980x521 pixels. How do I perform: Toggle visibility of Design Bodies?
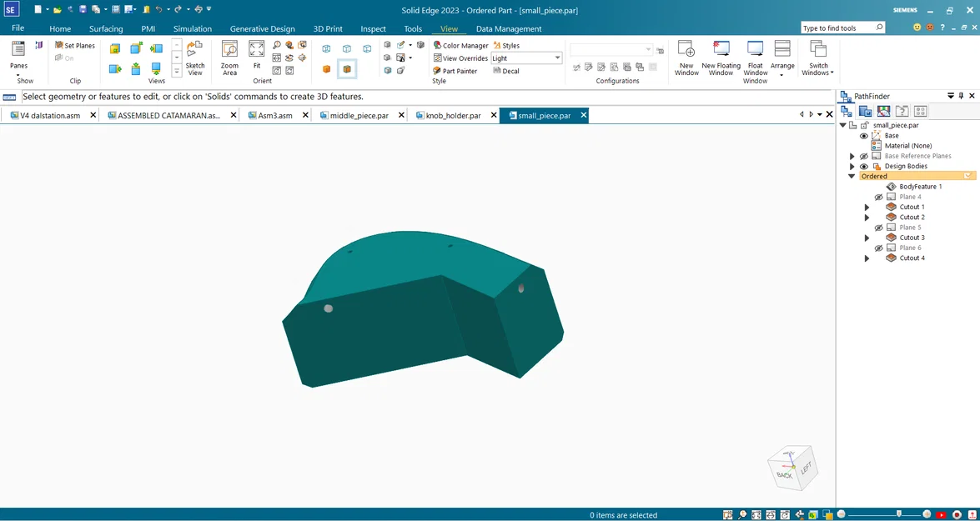[x=864, y=167]
